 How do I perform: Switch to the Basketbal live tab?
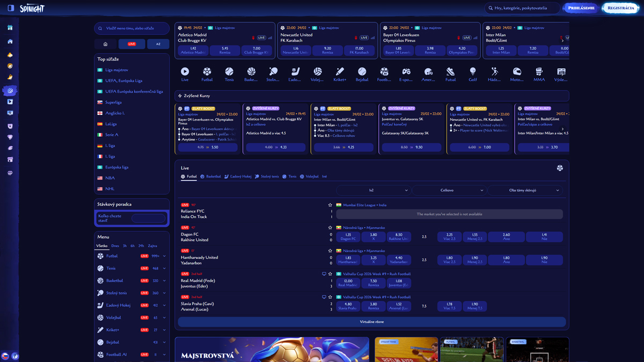click(x=210, y=176)
